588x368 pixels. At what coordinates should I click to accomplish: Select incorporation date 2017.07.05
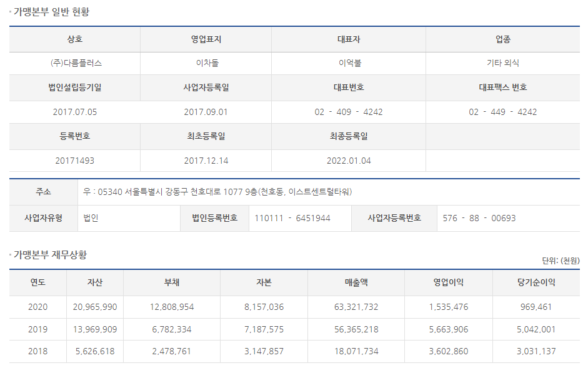[74, 112]
